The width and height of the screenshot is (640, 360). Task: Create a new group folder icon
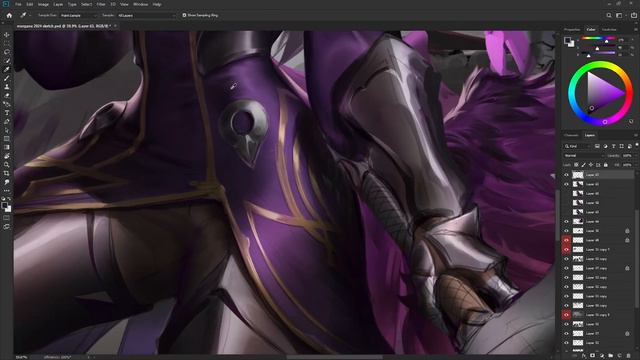[611, 356]
